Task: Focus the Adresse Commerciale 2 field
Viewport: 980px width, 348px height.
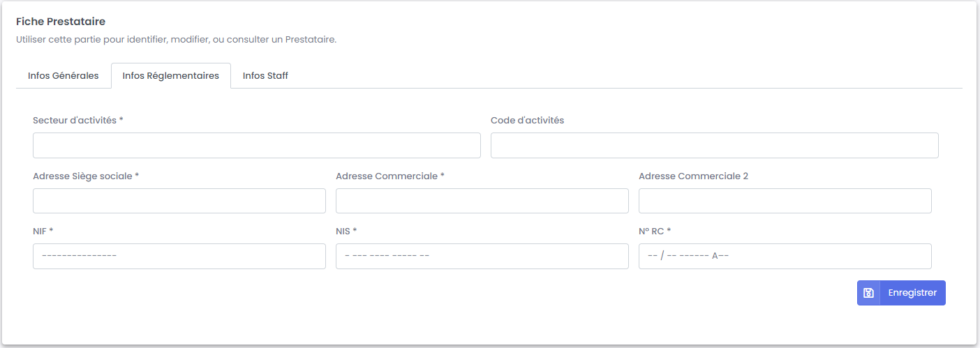Action: [785, 201]
